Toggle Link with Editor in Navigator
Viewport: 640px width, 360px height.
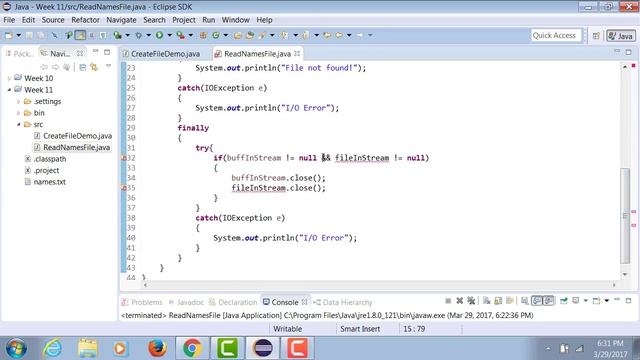[94, 67]
